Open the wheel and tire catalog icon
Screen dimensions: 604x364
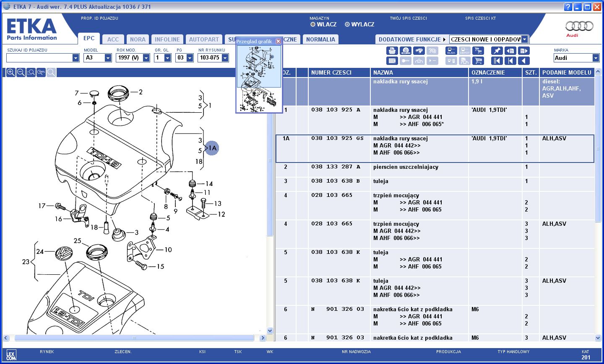click(405, 51)
